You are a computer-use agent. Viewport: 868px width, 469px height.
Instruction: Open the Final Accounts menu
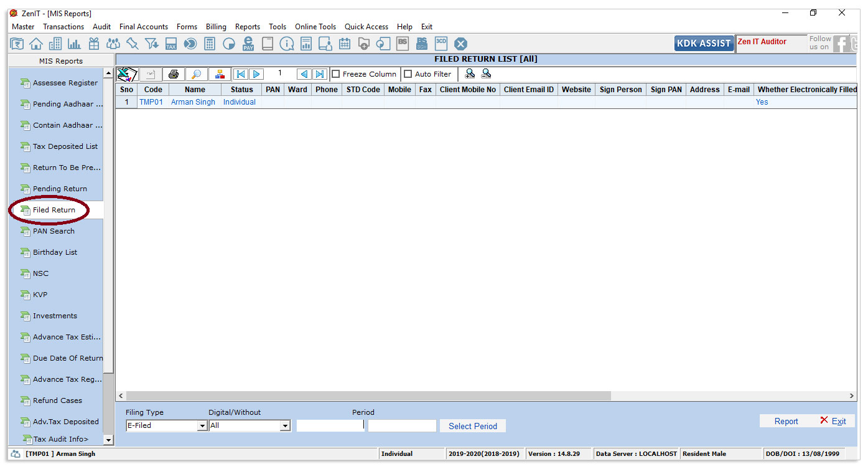tap(144, 27)
